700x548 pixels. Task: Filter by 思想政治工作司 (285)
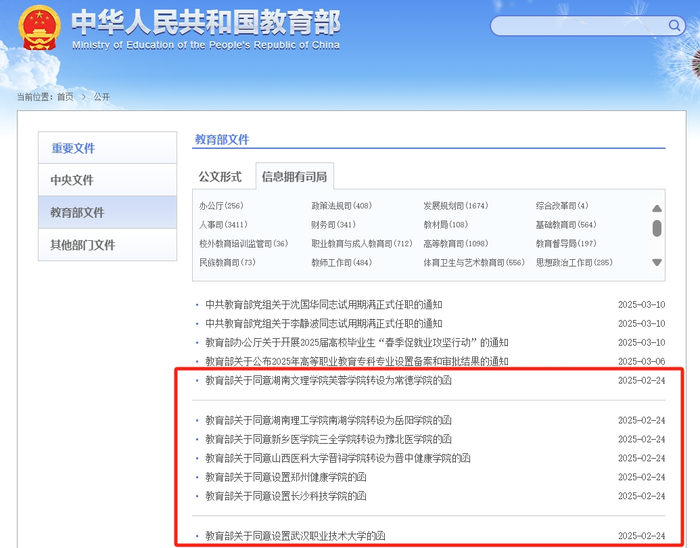574,262
